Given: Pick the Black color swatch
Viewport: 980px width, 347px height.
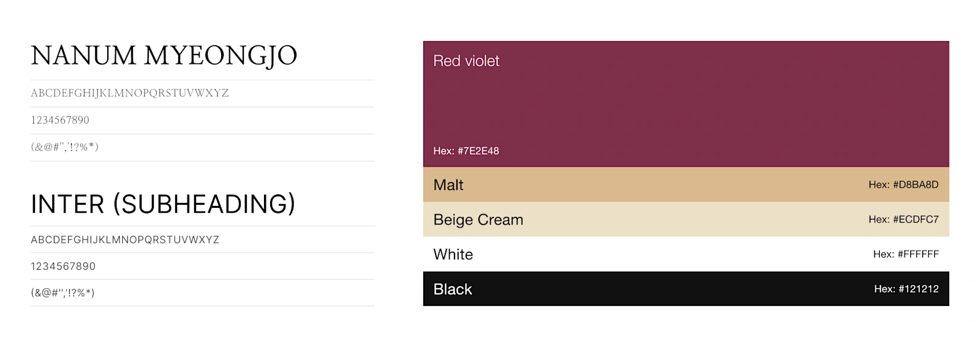Looking at the screenshot, I should click(x=686, y=289).
